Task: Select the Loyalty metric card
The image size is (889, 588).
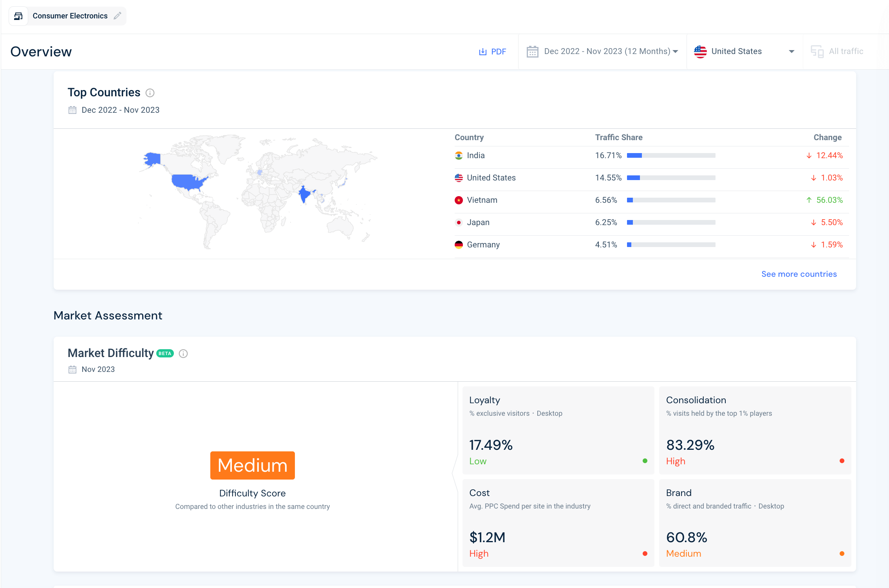Action: [x=558, y=430]
